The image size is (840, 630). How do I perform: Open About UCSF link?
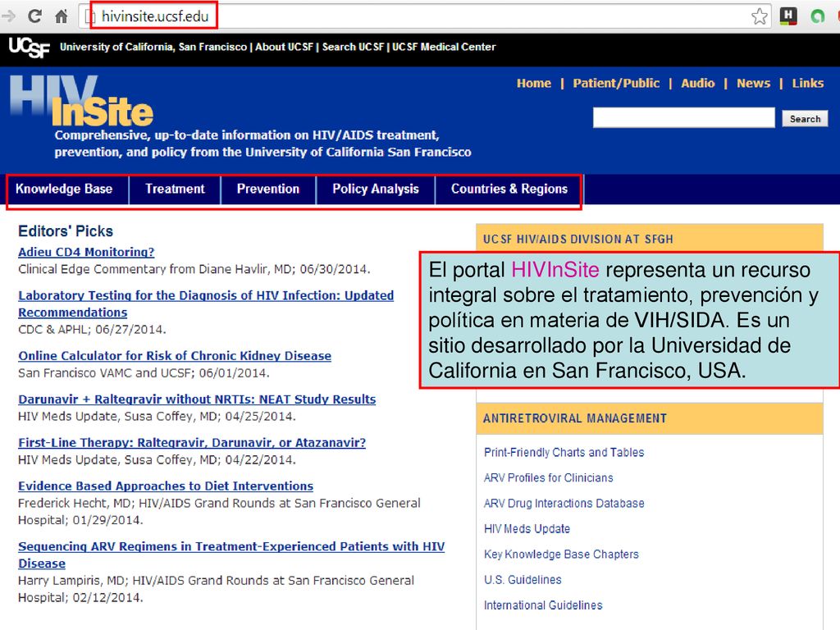[x=284, y=47]
